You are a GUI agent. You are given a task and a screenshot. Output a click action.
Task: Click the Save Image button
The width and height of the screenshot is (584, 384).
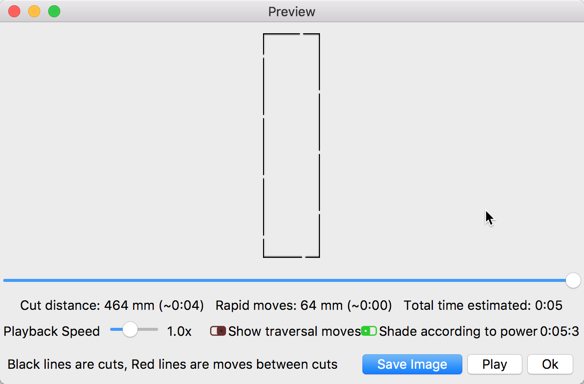[412, 364]
